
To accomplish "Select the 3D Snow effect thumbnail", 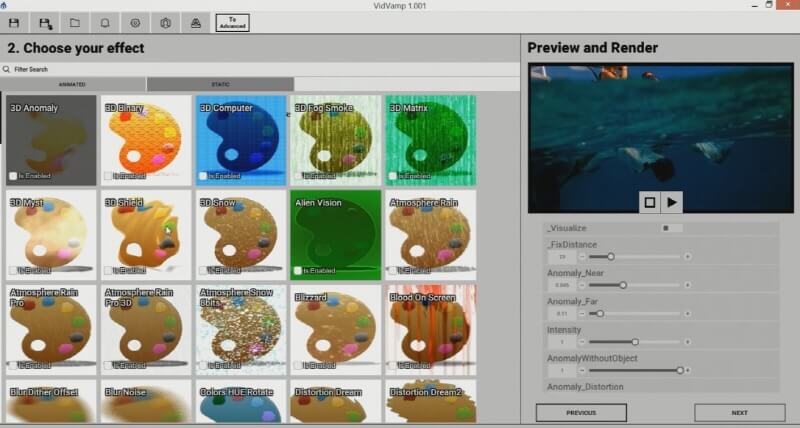I will click(x=241, y=235).
